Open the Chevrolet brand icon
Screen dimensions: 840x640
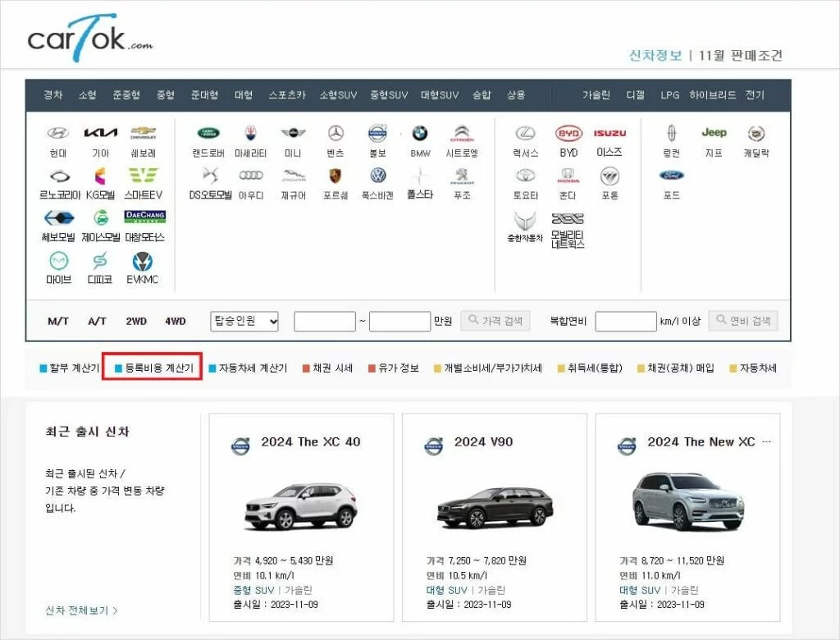coord(143,132)
